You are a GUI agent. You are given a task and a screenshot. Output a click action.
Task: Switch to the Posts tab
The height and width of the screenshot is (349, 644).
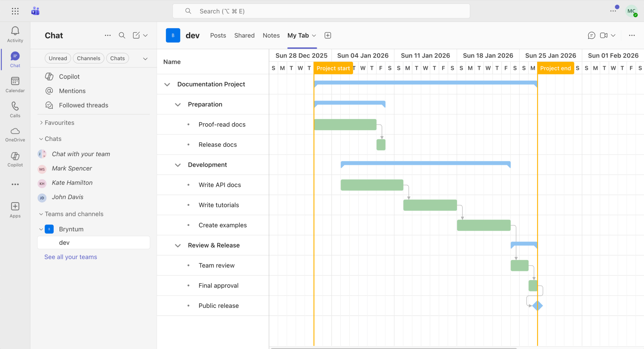pyautogui.click(x=218, y=35)
